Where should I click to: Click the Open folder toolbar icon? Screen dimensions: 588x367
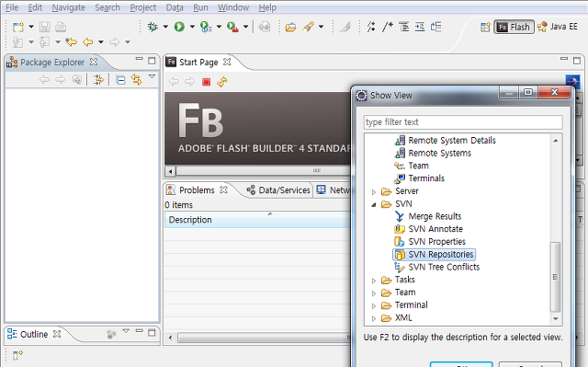click(x=290, y=27)
